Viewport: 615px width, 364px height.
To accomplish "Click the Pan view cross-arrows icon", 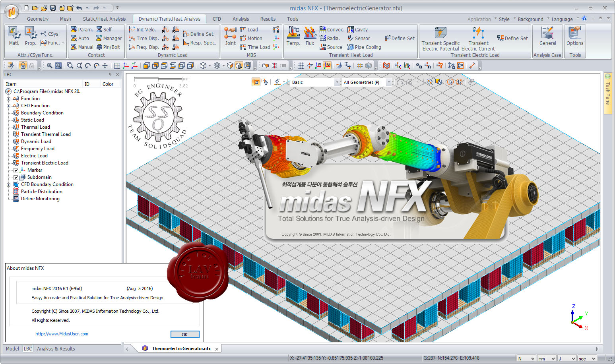I will pyautogui.click(x=105, y=66).
